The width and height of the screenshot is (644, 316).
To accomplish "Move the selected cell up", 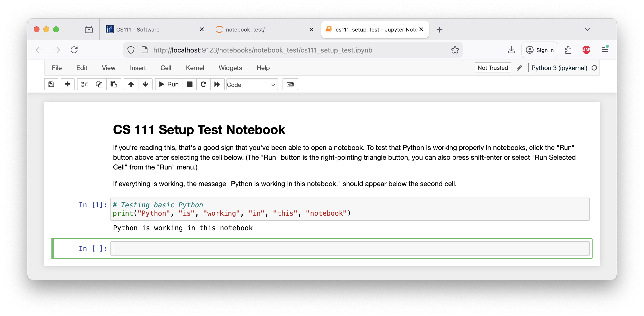I will coord(131,84).
